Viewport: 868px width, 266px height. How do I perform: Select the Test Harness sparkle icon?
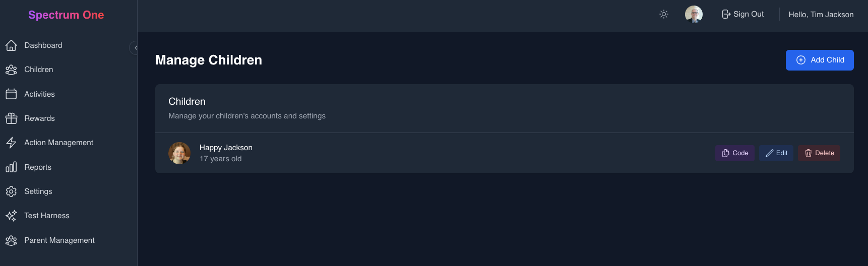click(11, 216)
